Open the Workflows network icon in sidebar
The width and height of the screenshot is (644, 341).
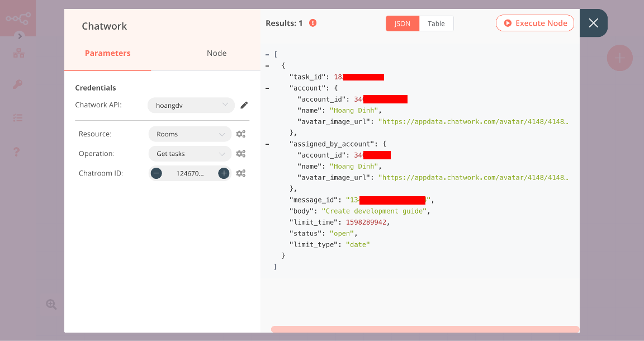pos(18,53)
